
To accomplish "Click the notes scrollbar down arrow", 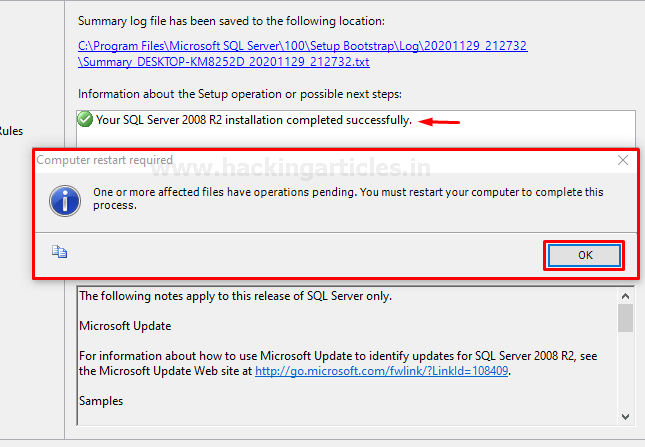I will click(x=625, y=416).
